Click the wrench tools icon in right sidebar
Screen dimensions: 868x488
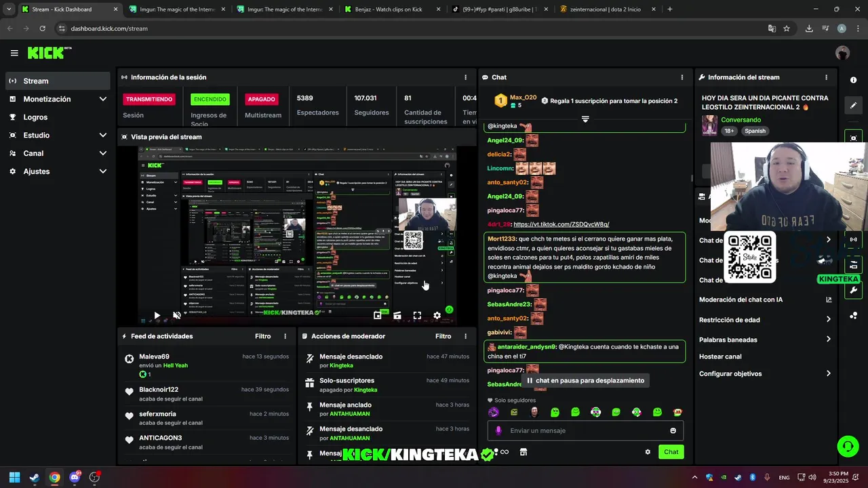click(x=853, y=290)
